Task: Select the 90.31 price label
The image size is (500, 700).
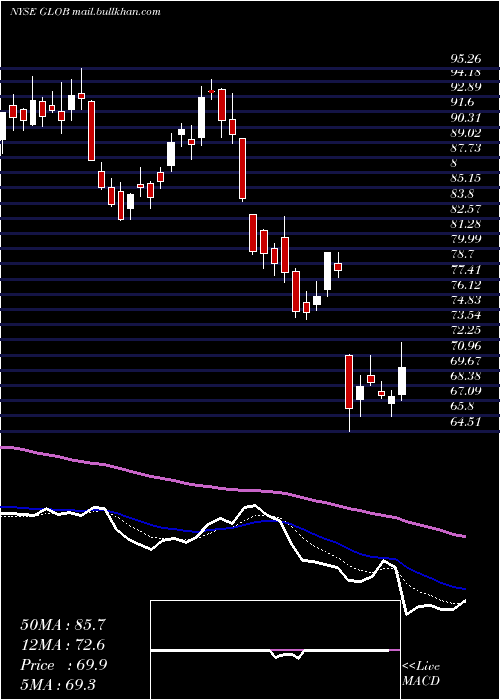Action: coord(466,118)
